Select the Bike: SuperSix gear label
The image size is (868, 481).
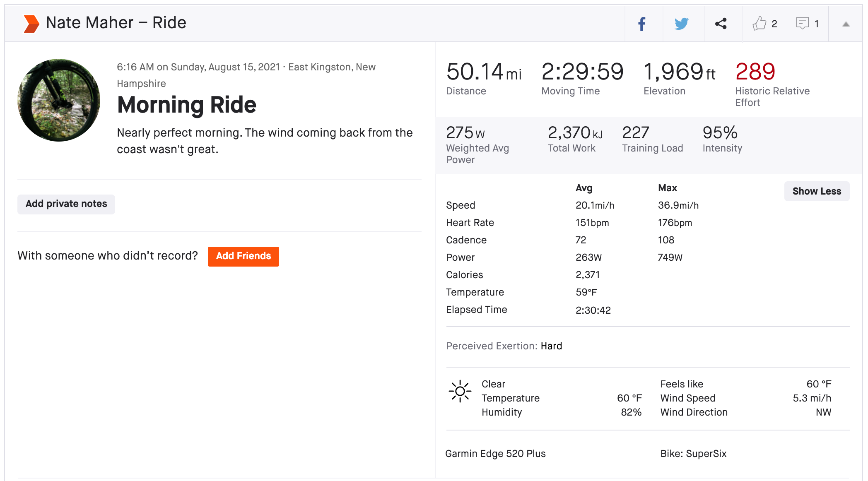693,454
